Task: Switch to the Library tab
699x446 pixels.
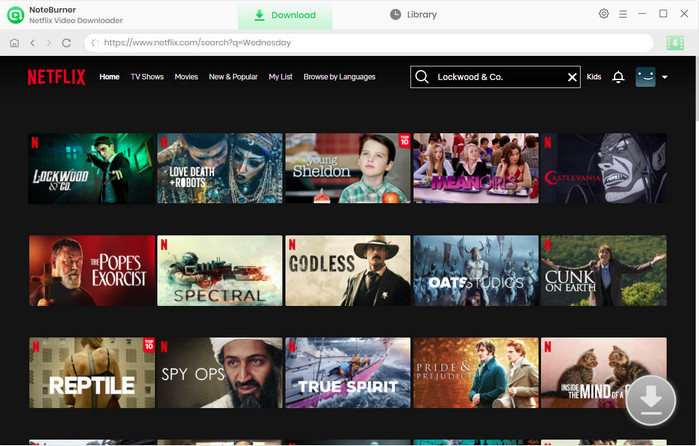Action: click(x=413, y=15)
